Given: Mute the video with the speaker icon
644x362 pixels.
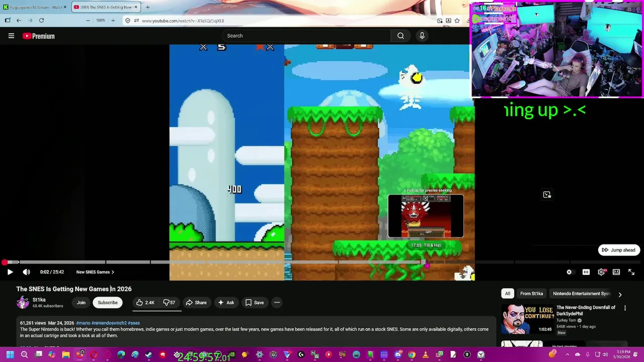Looking at the screenshot, I should pos(27,272).
